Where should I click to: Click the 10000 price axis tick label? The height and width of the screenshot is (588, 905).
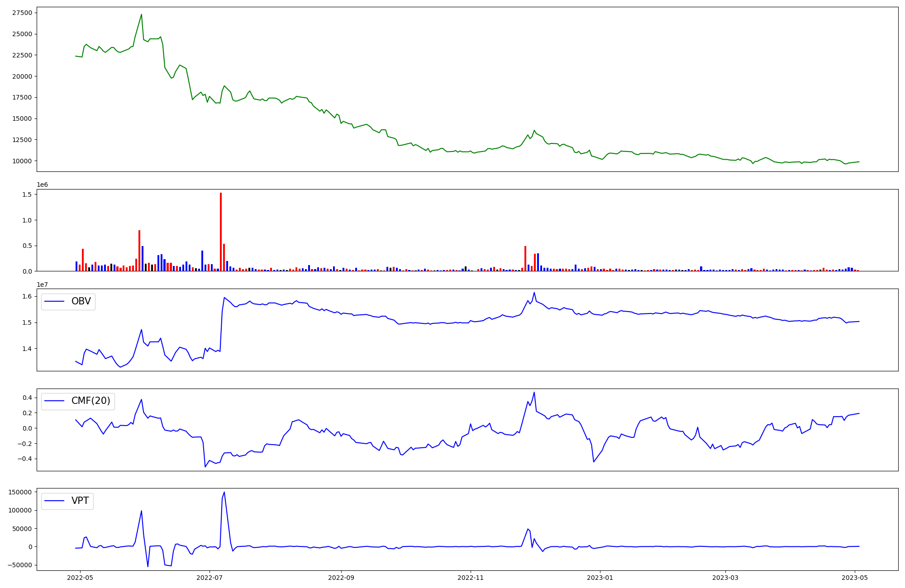[x=22, y=161]
